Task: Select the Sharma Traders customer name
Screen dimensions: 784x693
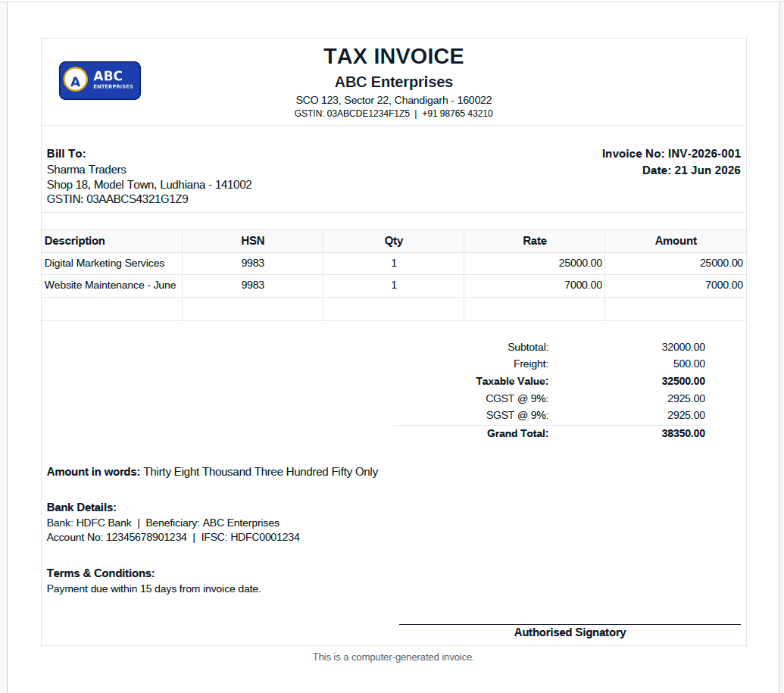Action: pyautogui.click(x=86, y=170)
